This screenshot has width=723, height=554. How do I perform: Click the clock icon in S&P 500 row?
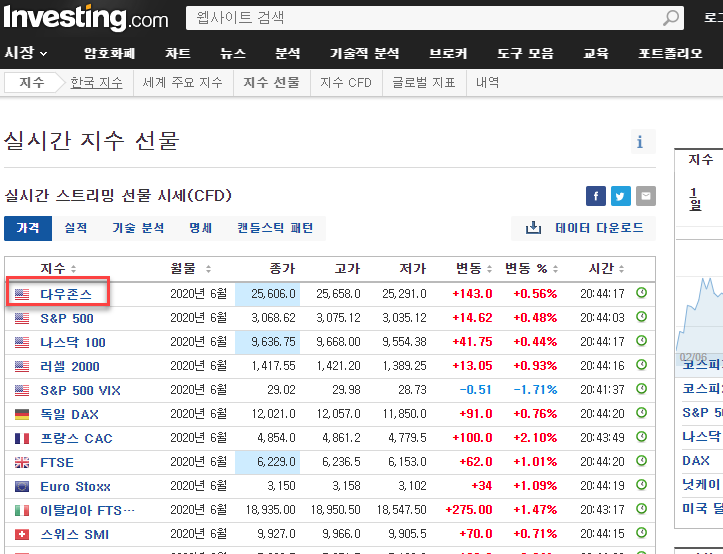641,317
